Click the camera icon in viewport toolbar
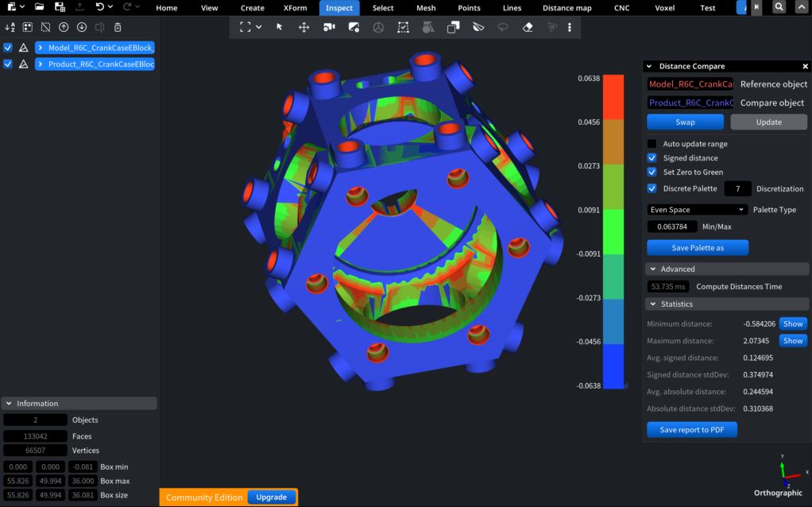The width and height of the screenshot is (812, 507). [329, 27]
